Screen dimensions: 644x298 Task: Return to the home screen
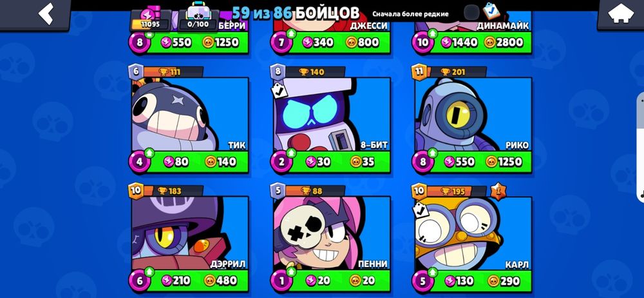tap(621, 15)
